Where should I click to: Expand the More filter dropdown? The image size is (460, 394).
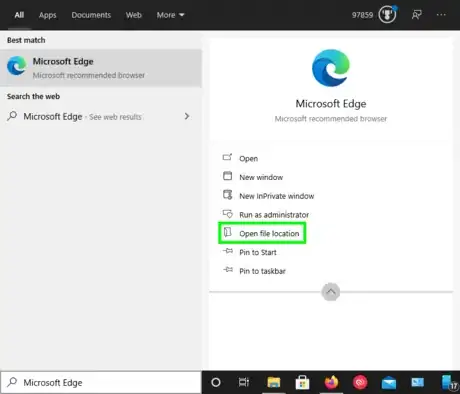pyautogui.click(x=170, y=15)
